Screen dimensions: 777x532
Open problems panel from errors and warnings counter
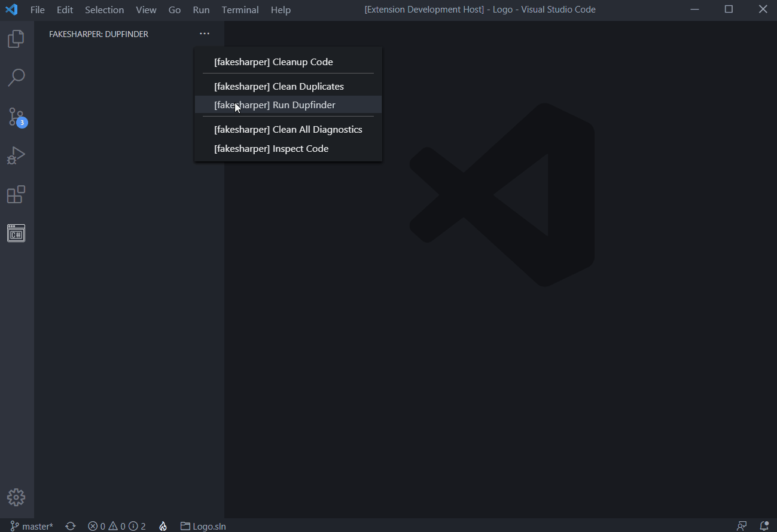tap(117, 526)
